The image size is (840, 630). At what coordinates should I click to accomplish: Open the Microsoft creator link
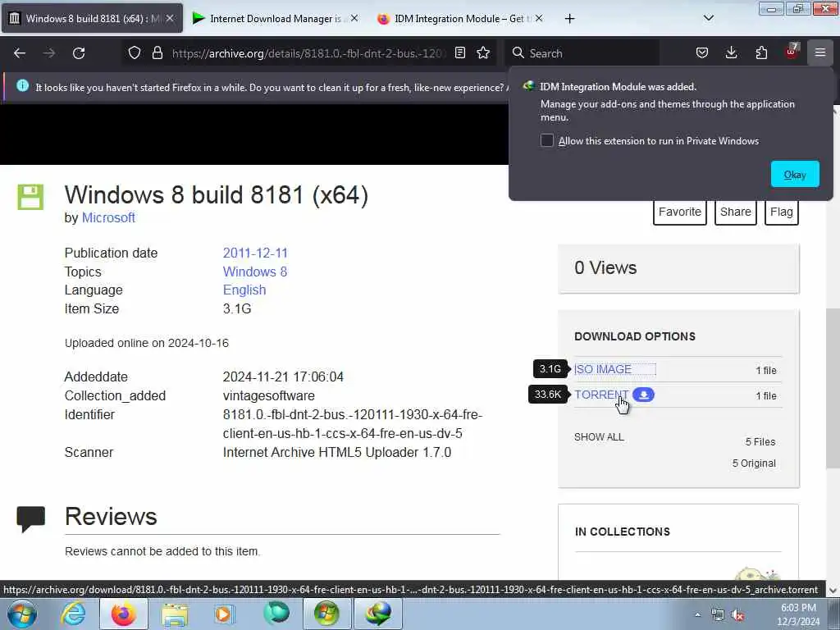pyautogui.click(x=108, y=218)
